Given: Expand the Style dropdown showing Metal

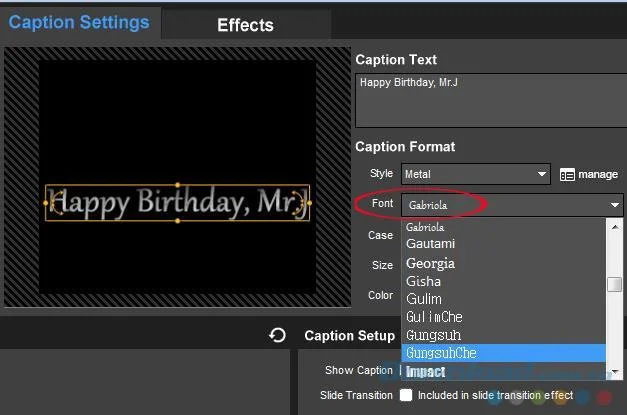Looking at the screenshot, I should (x=475, y=174).
